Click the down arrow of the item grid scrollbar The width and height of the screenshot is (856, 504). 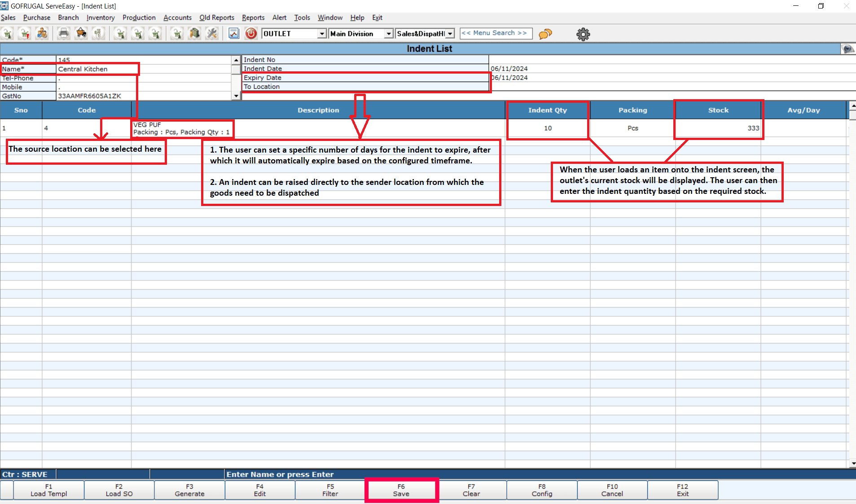pos(852,463)
